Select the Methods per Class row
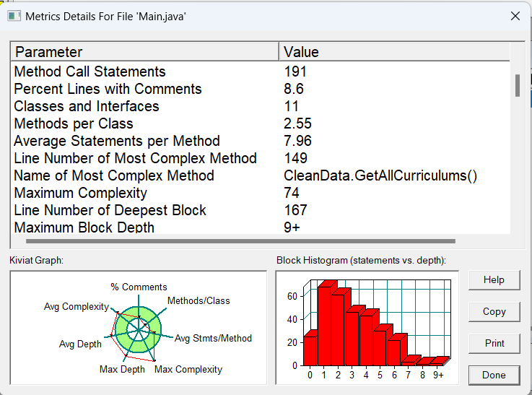This screenshot has width=532, height=395. 74,123
